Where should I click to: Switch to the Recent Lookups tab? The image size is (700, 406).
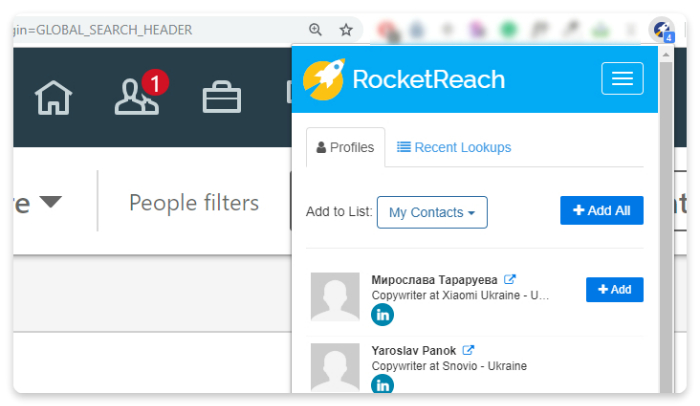[x=454, y=147]
